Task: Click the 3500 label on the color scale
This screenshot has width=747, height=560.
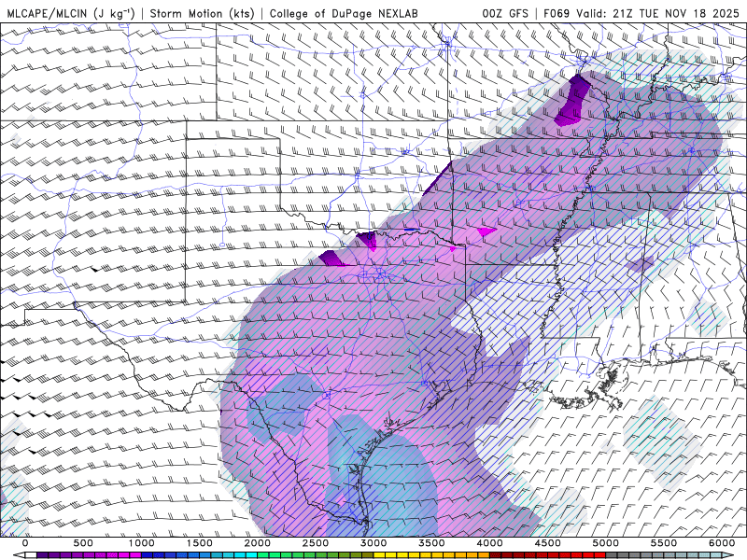Action: (432, 543)
